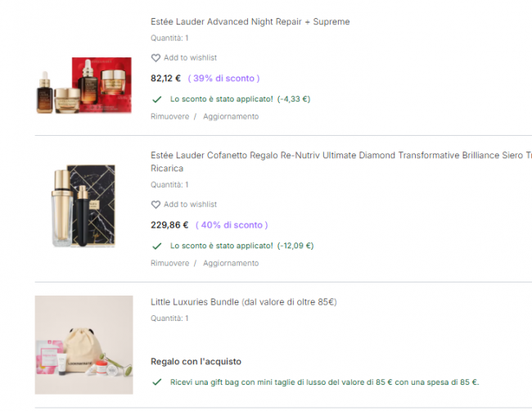The height and width of the screenshot is (411, 532).
Task: Click the Regalo con l'acquisto heading
Action: pos(196,361)
